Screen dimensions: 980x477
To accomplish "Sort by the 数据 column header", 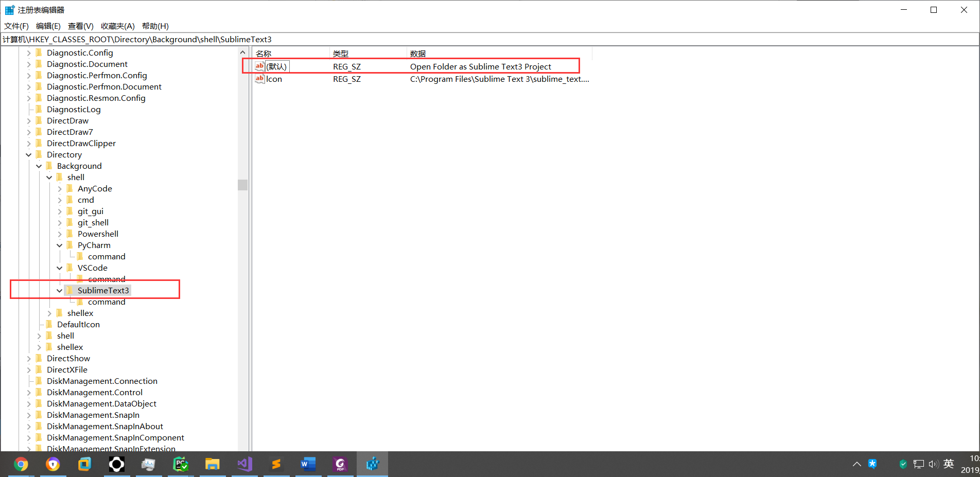I will [x=499, y=54].
